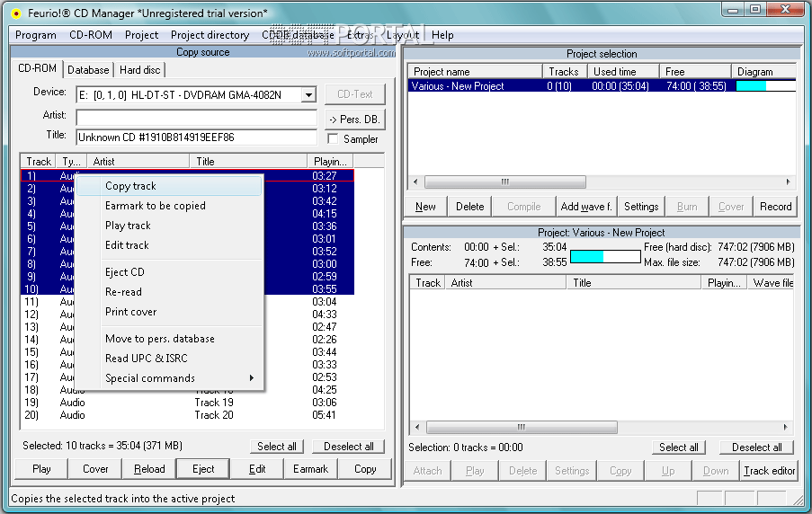Click Add wave f. button
Viewport: 812px width, 514px height.
[x=585, y=207]
